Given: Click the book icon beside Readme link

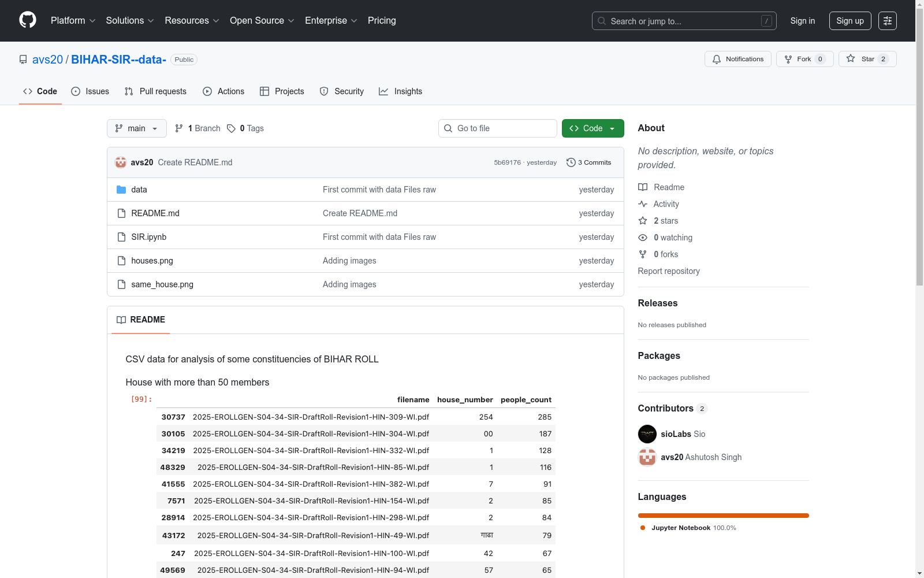Looking at the screenshot, I should click(643, 187).
